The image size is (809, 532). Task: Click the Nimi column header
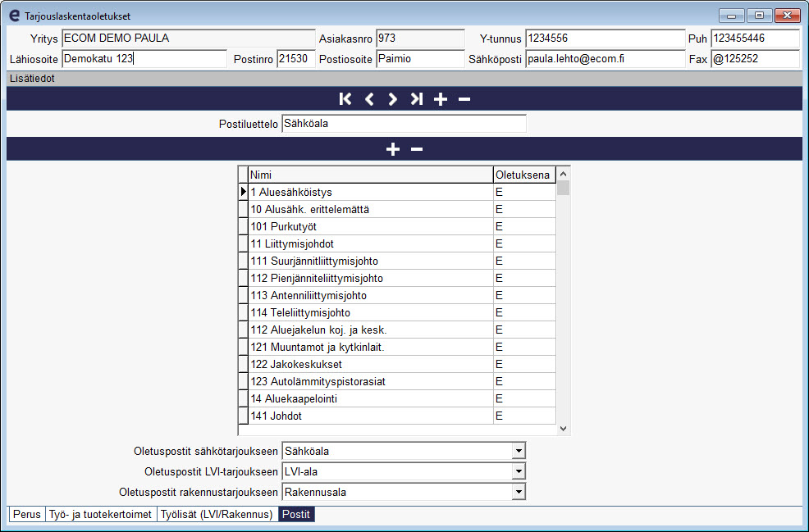tap(370, 175)
